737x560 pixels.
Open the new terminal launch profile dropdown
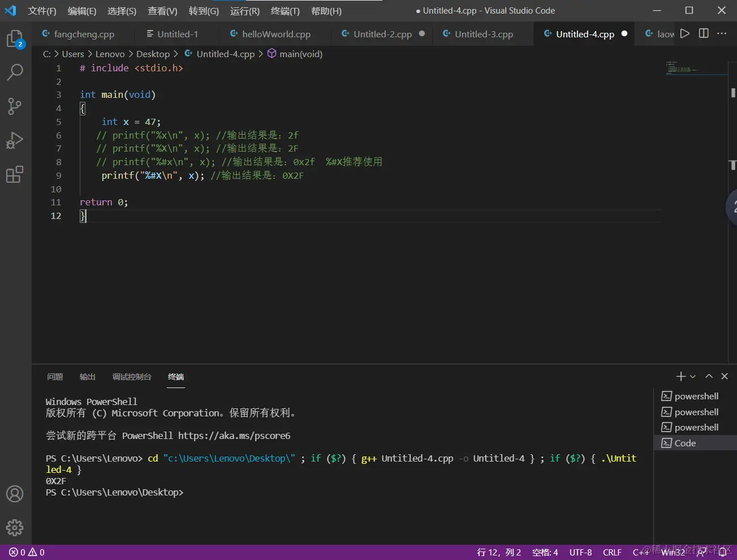coord(693,377)
